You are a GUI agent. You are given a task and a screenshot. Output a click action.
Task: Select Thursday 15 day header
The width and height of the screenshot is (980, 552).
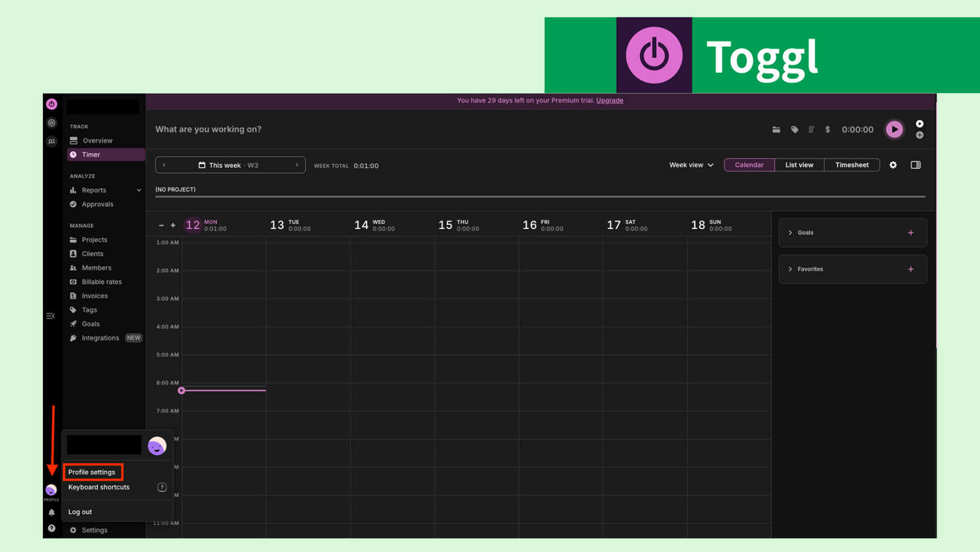pyautogui.click(x=459, y=225)
